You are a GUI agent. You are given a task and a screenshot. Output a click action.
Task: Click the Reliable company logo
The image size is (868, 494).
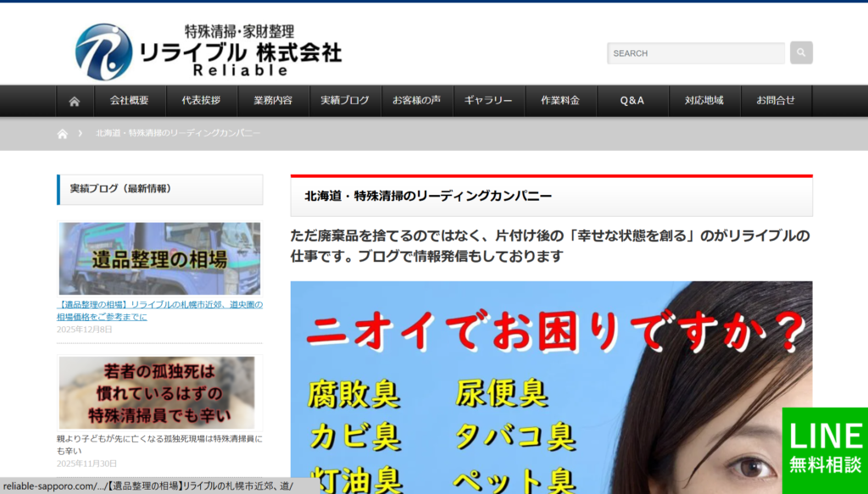[x=208, y=51]
